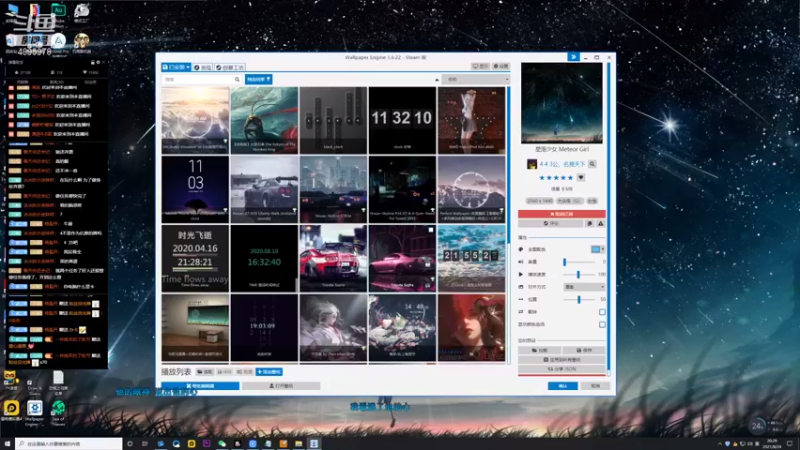Viewport: 800px width, 450px height.
Task: Adjust the playback speed slider
Action: click(x=579, y=274)
